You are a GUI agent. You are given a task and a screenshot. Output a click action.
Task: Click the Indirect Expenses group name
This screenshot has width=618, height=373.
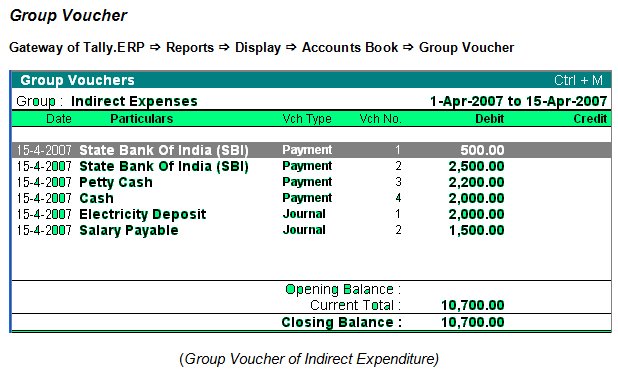coord(134,101)
